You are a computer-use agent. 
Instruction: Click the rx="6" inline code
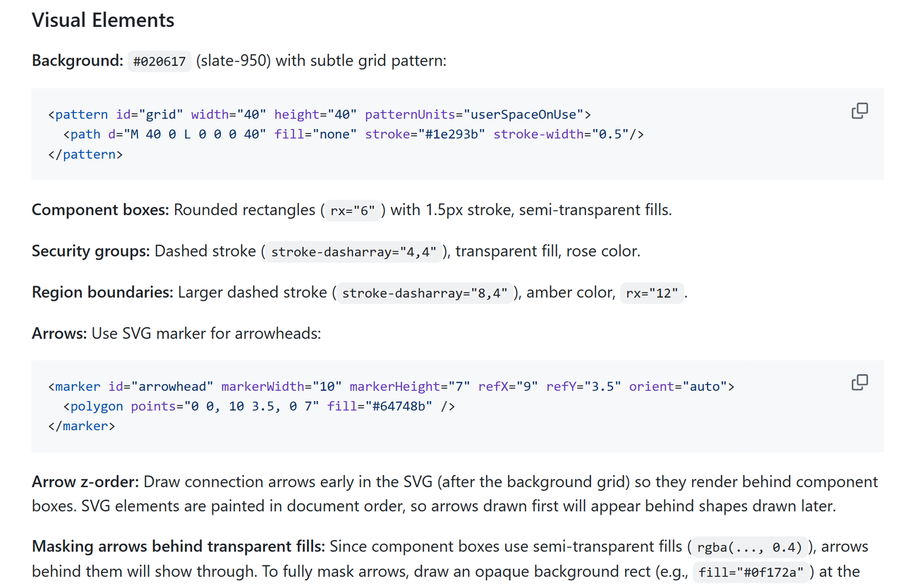click(353, 211)
